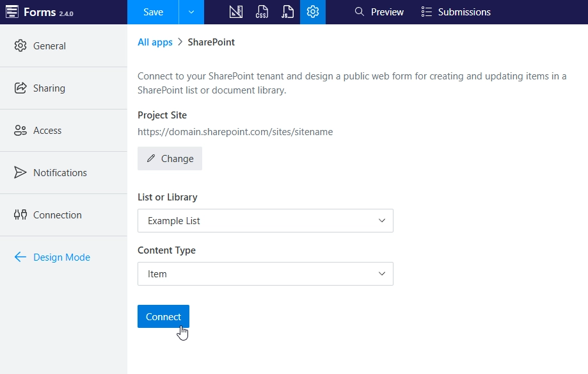588x374 pixels.
Task: Open Access settings
Action: (x=63, y=131)
